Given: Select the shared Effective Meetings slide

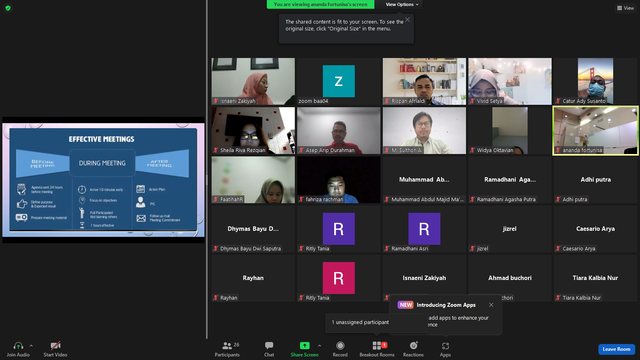Looking at the screenshot, I should [103, 180].
